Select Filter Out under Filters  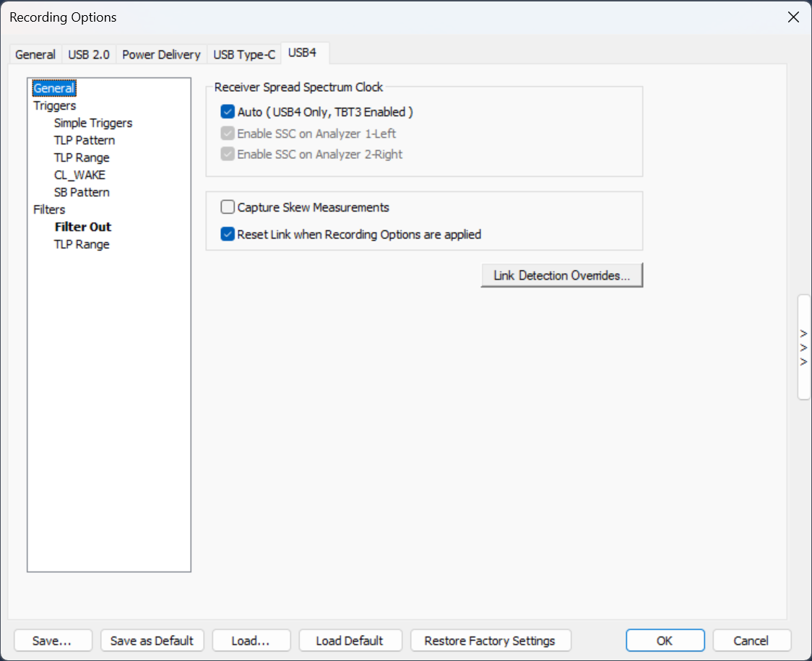pyautogui.click(x=83, y=227)
